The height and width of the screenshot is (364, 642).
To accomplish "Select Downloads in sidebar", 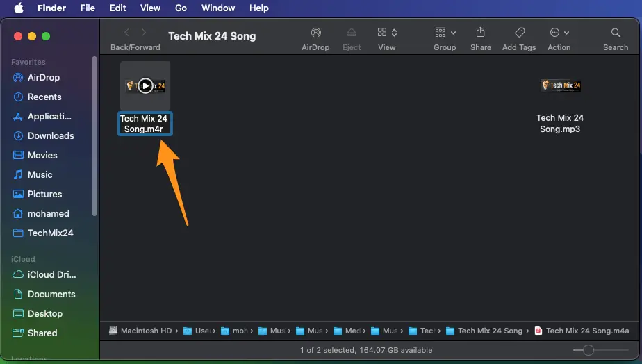I will [50, 135].
